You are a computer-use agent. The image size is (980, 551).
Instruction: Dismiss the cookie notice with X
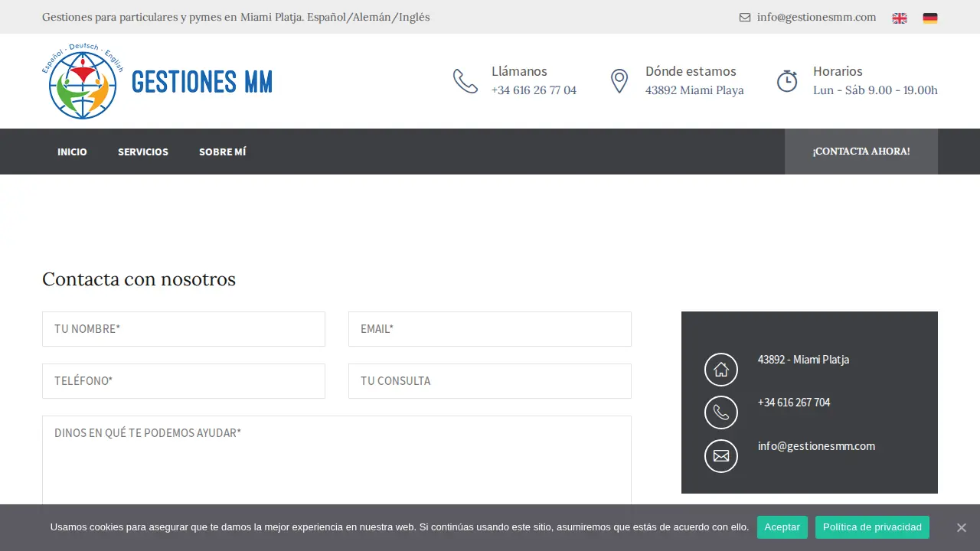pyautogui.click(x=962, y=527)
